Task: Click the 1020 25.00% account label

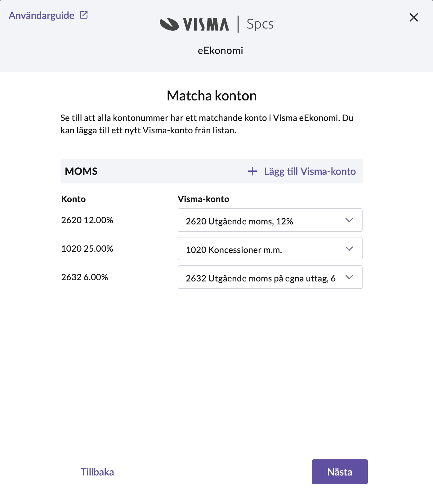Action: (87, 249)
